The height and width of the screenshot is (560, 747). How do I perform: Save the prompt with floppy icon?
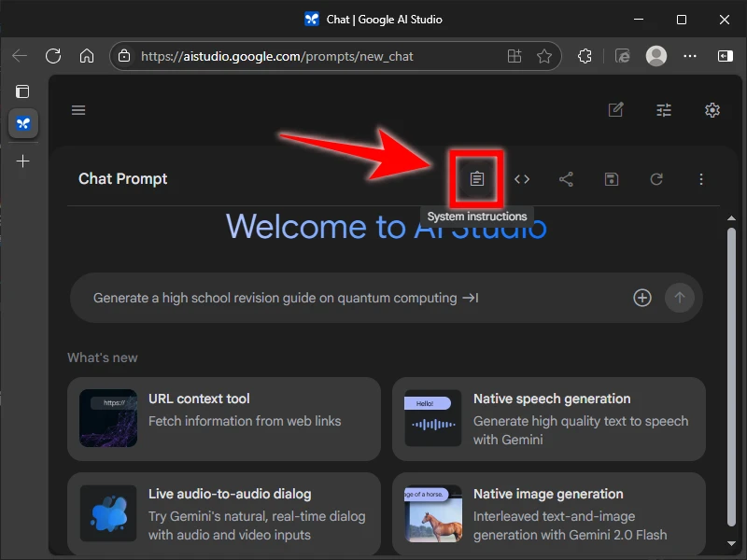tap(612, 179)
